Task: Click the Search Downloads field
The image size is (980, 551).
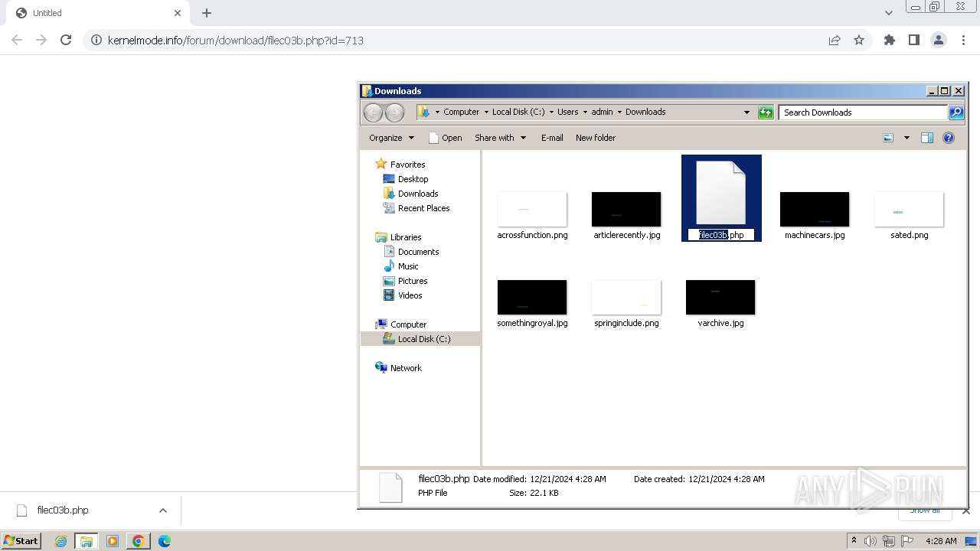Action: pos(864,112)
